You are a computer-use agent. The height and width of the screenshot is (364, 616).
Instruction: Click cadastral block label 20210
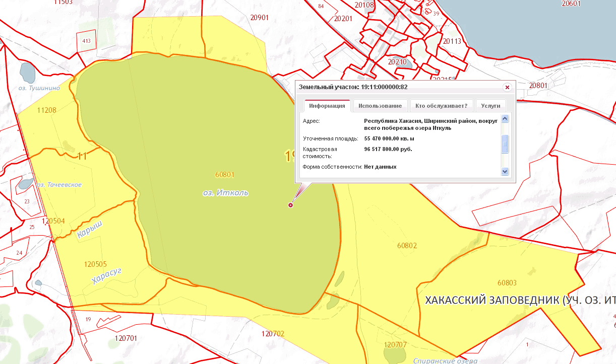coord(397,62)
